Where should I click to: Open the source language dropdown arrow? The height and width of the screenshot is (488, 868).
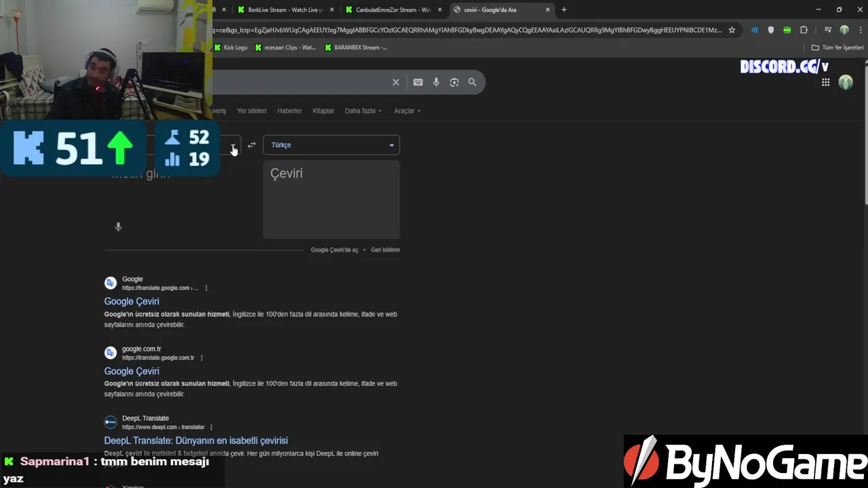[233, 146]
